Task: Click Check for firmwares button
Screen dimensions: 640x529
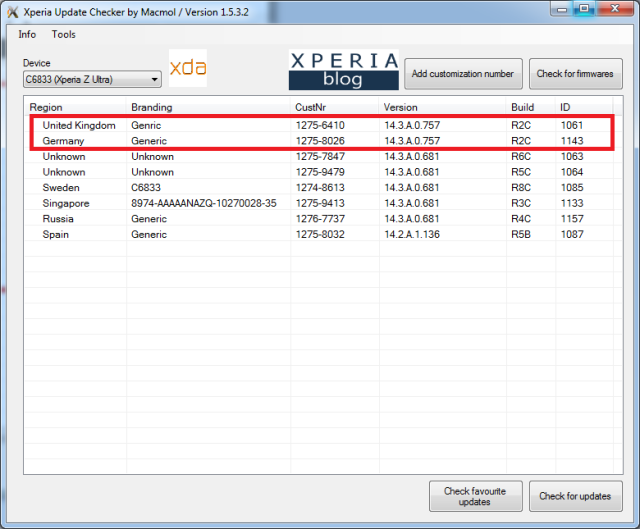Action: tap(576, 74)
